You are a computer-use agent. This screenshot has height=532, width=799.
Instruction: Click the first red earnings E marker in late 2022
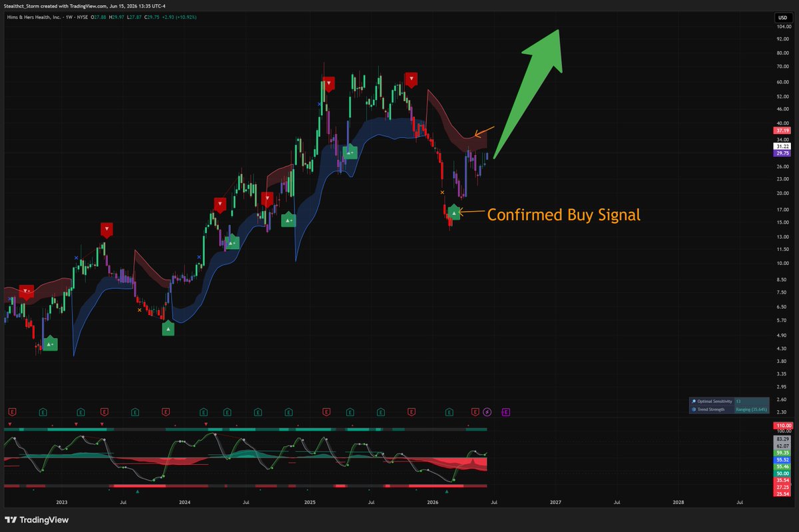[x=12, y=412]
